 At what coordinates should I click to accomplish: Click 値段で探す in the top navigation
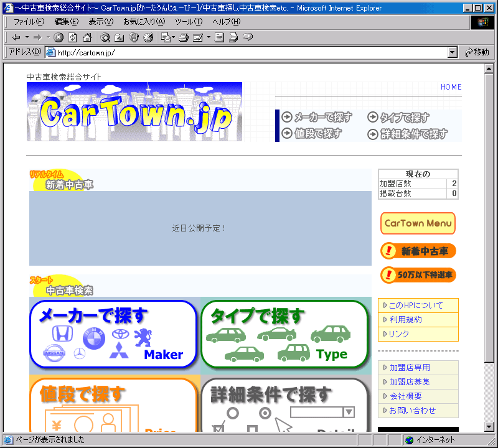tap(312, 133)
